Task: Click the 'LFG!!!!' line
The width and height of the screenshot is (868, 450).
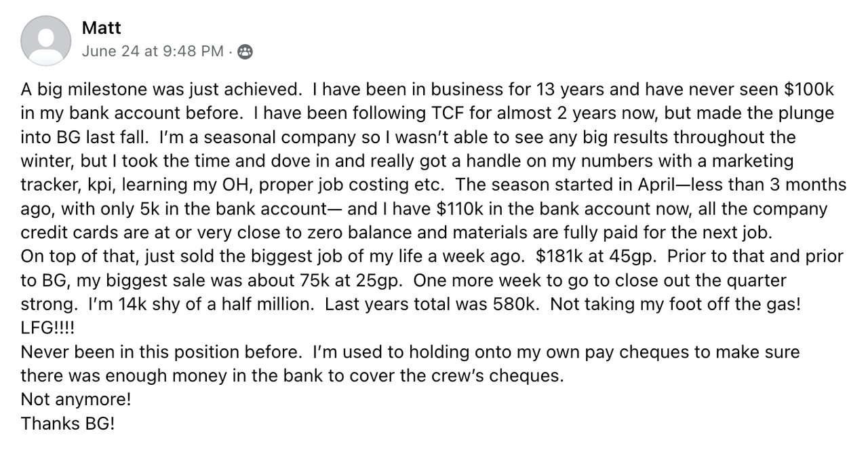Action: pyautogui.click(x=48, y=328)
